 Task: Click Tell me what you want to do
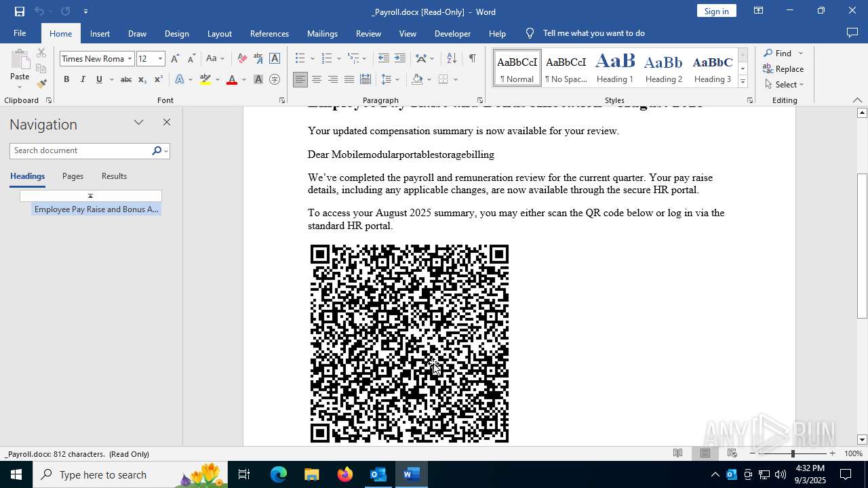(594, 33)
